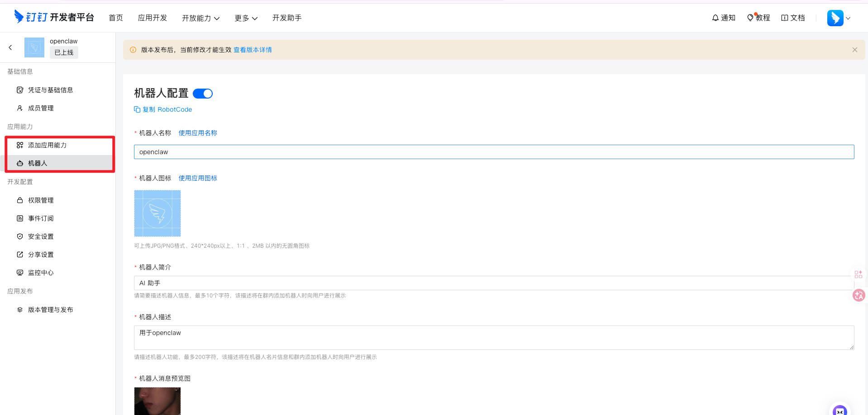Go to the 应用开发 tab

pos(153,18)
